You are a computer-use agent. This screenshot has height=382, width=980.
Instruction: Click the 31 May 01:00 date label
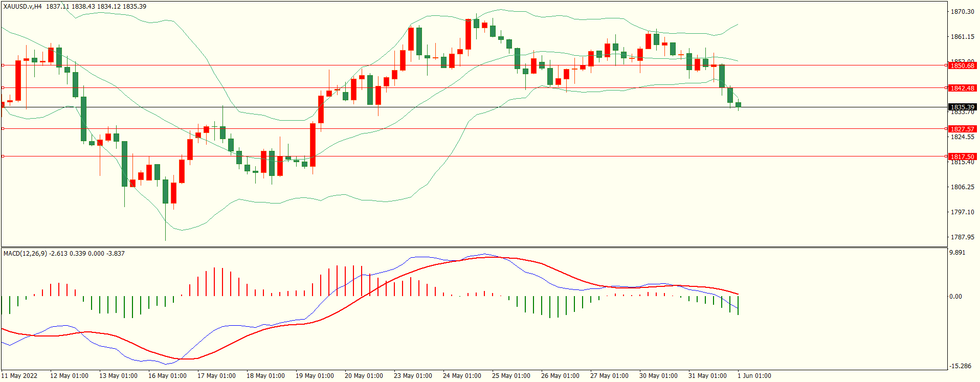pyautogui.click(x=707, y=376)
